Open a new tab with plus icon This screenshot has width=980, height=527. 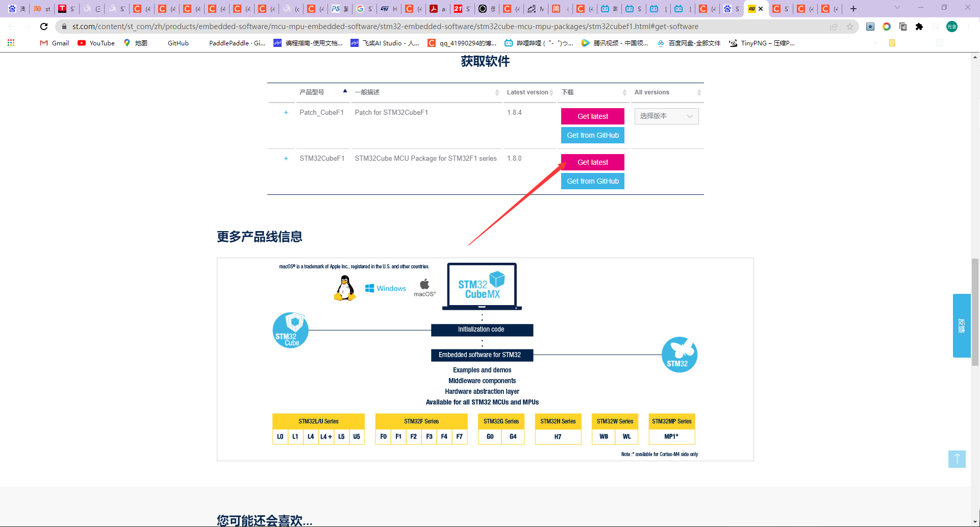point(853,9)
